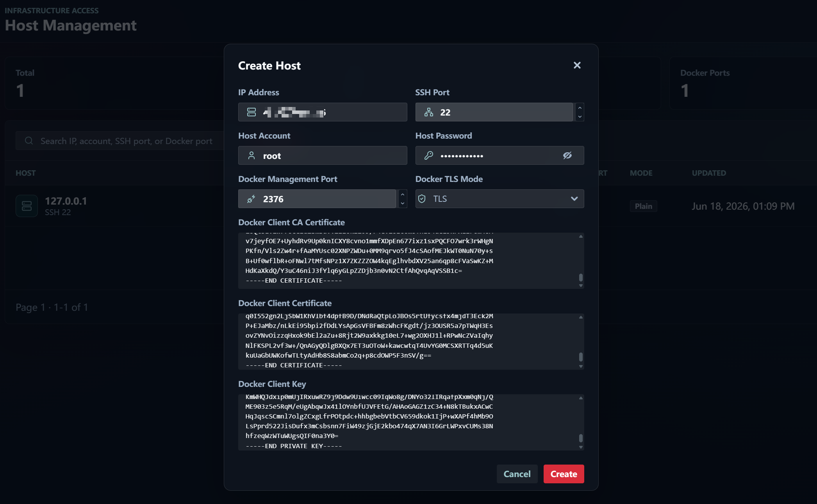The image size is (817, 504).
Task: Click the plug icon in Docker Management Port
Action: (252, 199)
